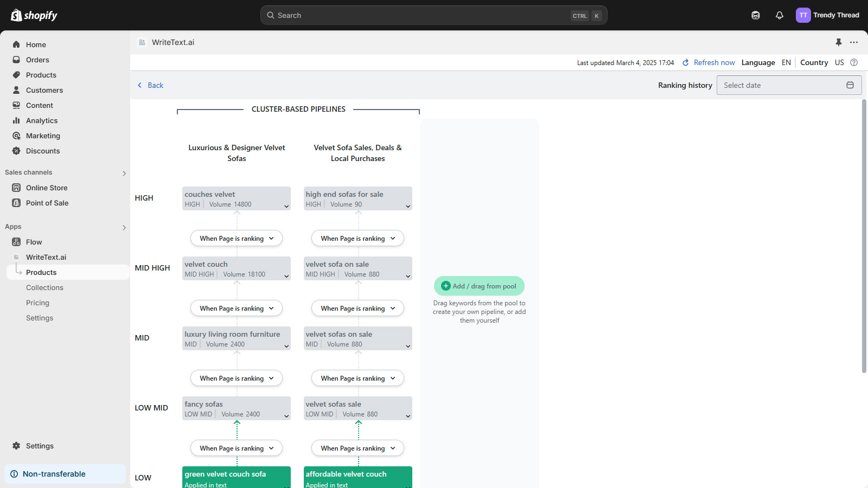Click the help question mark icon
The image size is (868, 488).
point(854,62)
